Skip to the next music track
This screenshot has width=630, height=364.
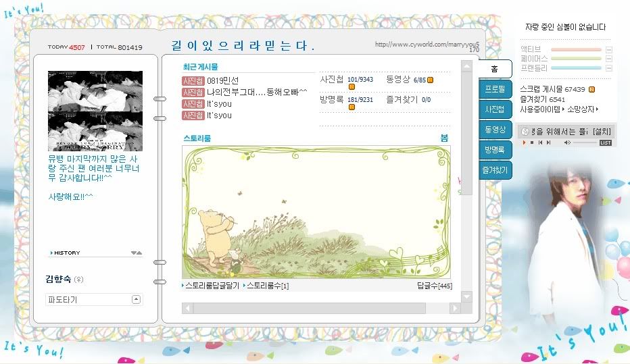(548, 142)
